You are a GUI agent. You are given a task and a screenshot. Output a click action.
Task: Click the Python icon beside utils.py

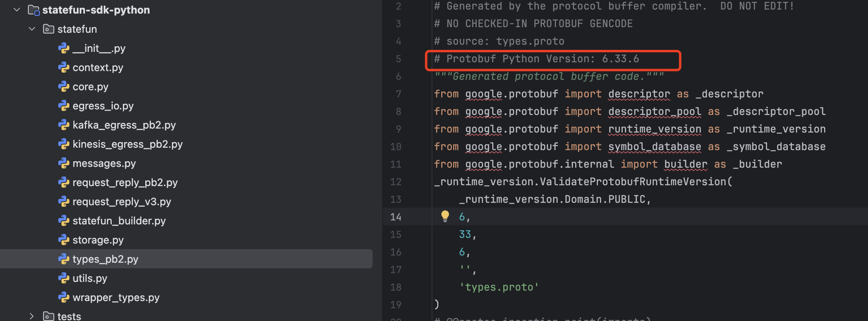64,278
